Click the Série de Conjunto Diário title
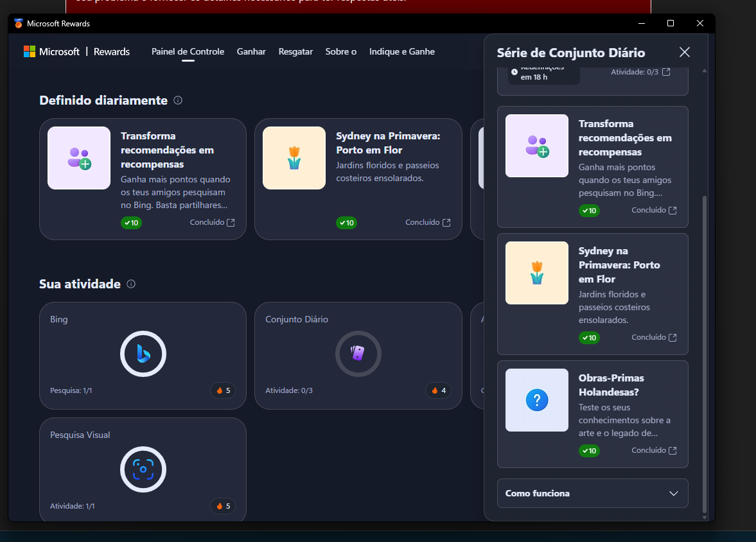Screen dimensions: 756x542 click(571, 53)
